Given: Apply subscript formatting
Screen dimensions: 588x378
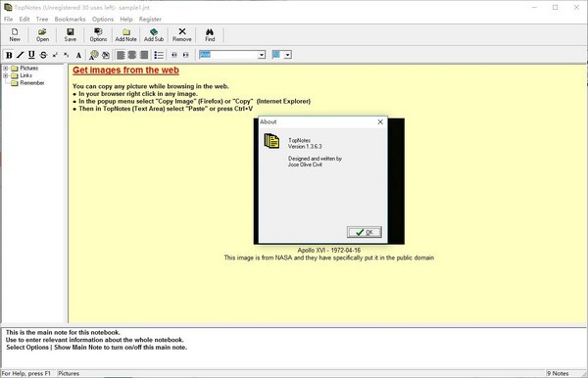Looking at the screenshot, I should pos(67,55).
